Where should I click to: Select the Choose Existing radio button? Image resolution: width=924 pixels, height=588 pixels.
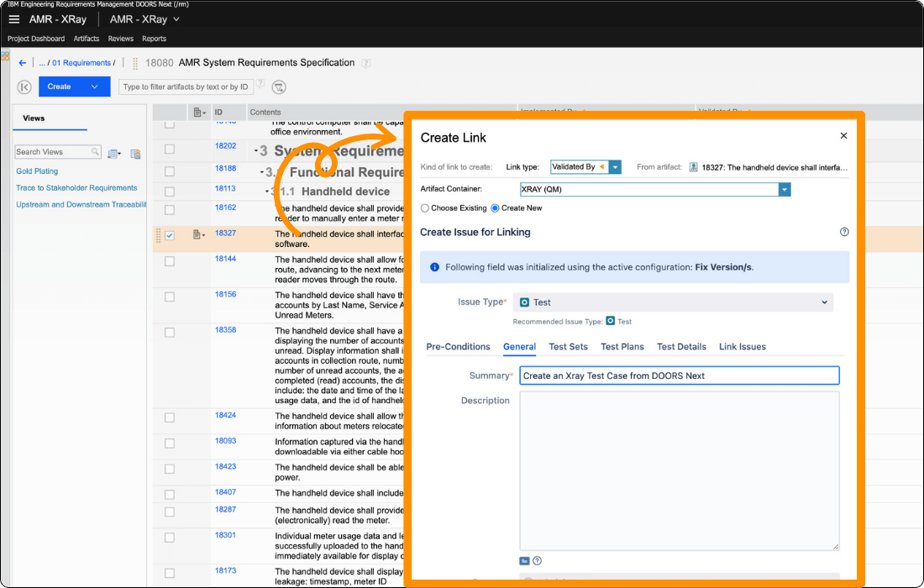point(424,208)
